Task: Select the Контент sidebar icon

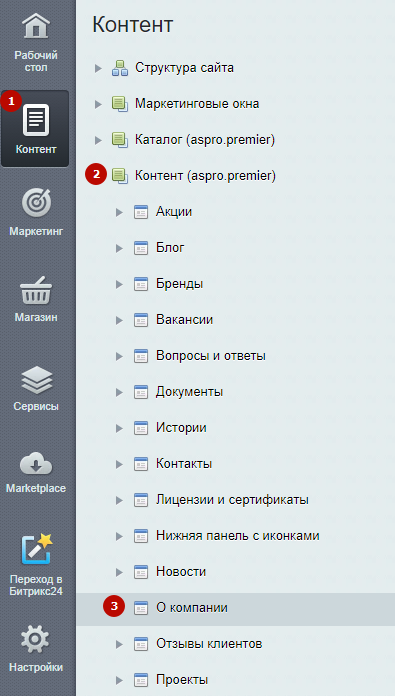Action: click(36, 120)
